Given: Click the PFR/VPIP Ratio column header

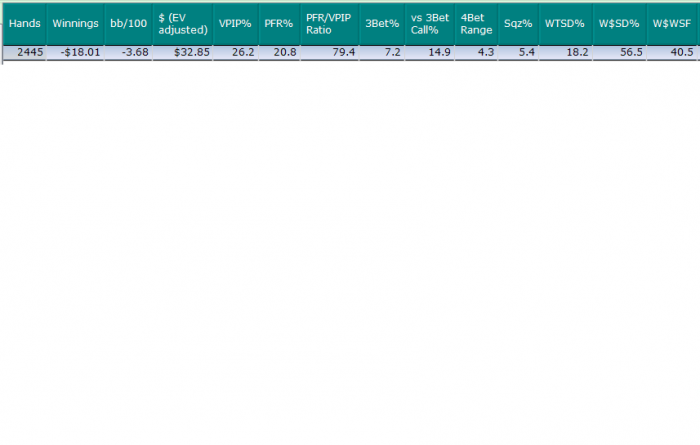Looking at the screenshot, I should tap(329, 24).
